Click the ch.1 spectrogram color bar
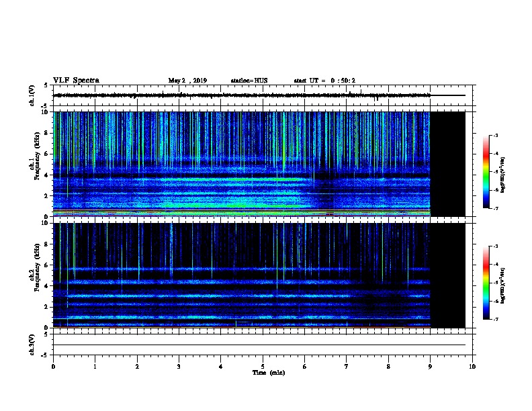The image size is (532, 411). point(486,172)
